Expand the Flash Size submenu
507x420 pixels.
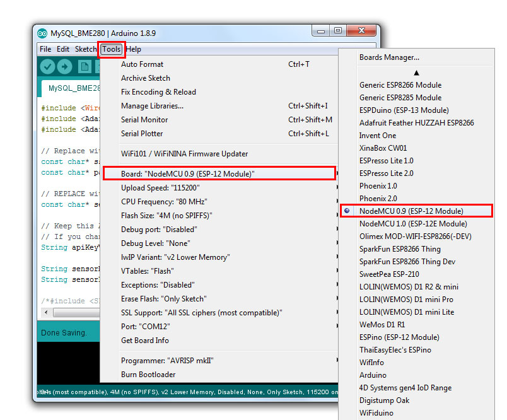coord(220,215)
